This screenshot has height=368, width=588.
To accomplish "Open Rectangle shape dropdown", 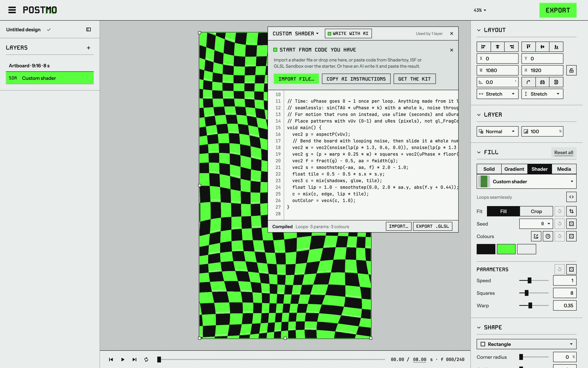I will (526, 344).
